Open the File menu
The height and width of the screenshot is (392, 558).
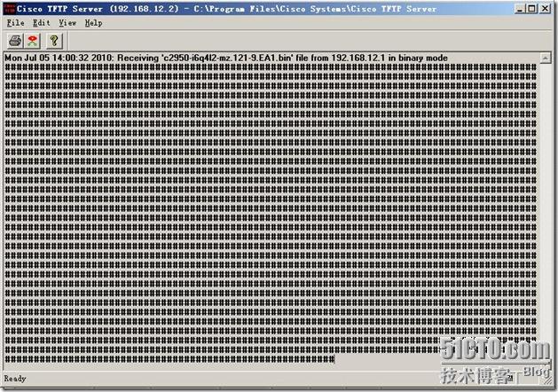[16, 23]
